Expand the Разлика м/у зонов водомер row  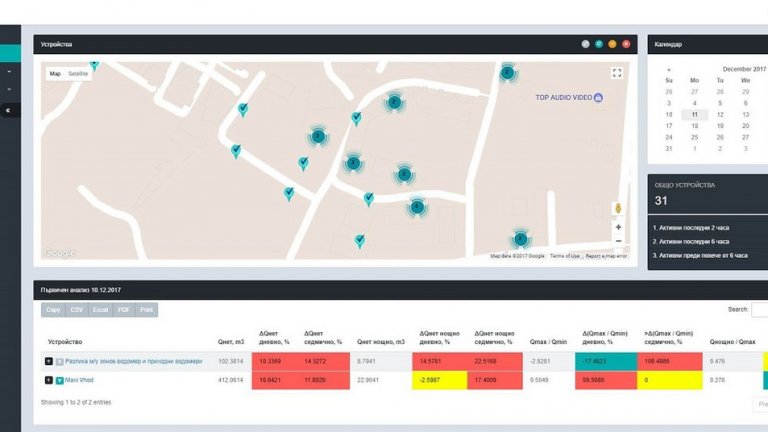49,361
